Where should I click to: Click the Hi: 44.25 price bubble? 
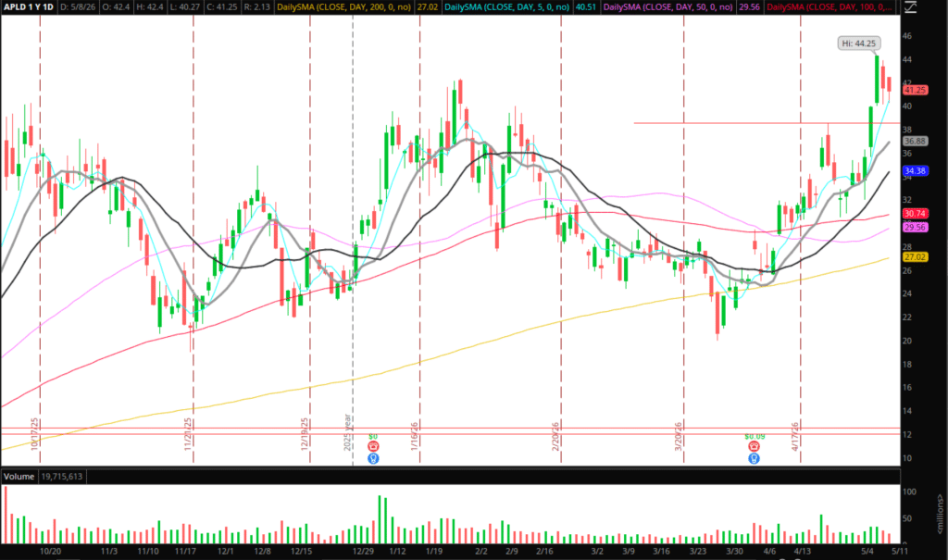[x=858, y=44]
